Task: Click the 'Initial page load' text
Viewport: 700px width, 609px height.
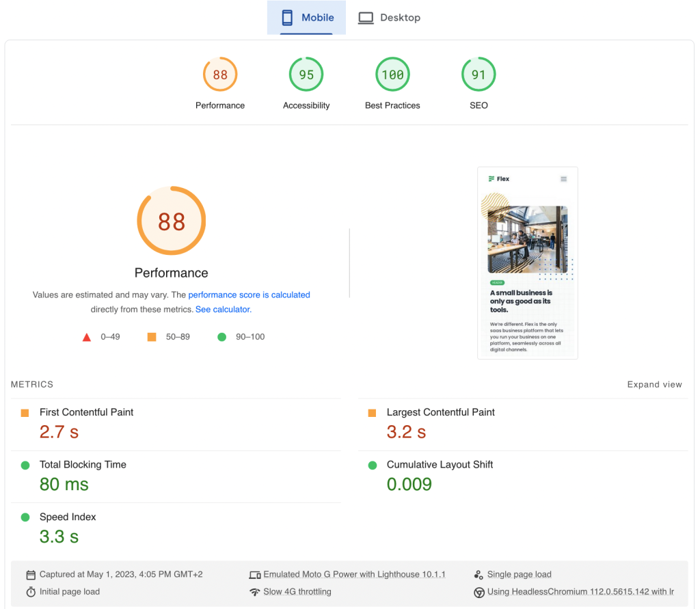Action: (x=70, y=592)
